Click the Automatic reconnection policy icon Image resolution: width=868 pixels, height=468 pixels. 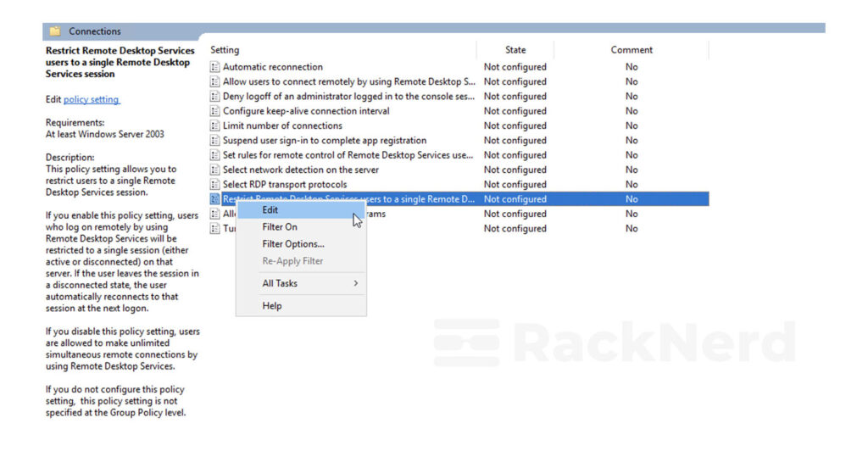[x=214, y=67]
